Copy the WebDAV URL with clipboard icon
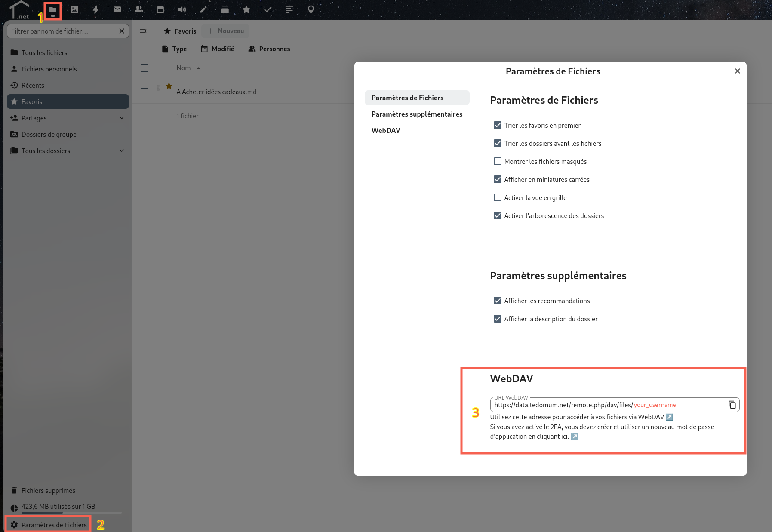Viewport: 772px width, 532px height. pyautogui.click(x=732, y=405)
